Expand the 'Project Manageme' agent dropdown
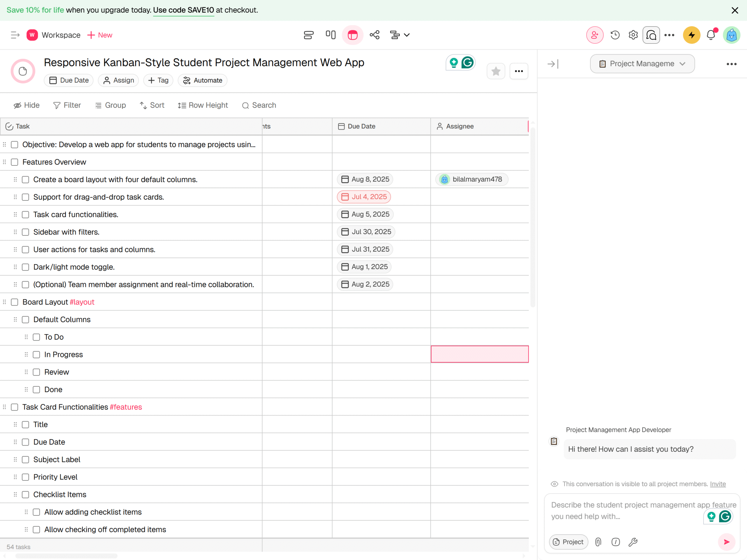Image resolution: width=747 pixels, height=560 pixels. (x=642, y=64)
